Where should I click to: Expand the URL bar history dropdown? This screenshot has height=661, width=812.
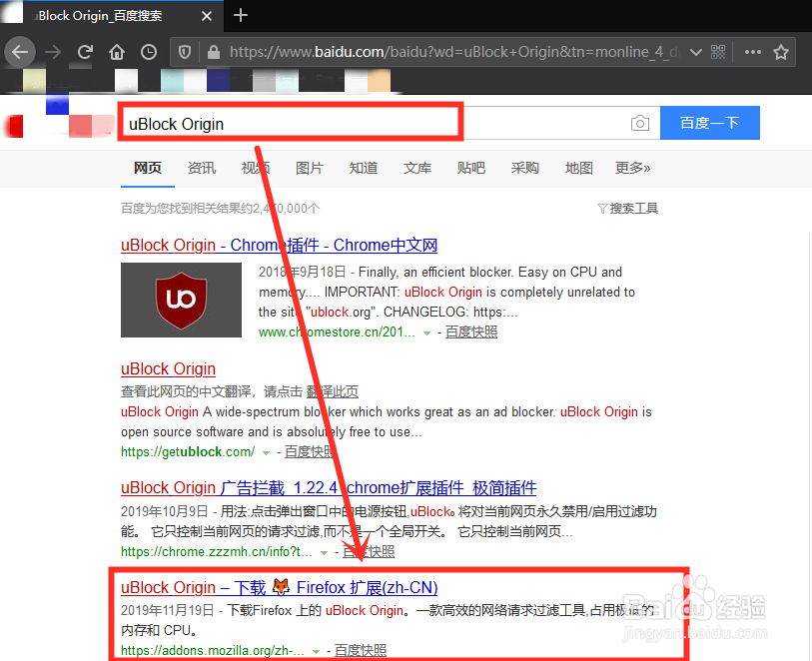tap(696, 52)
